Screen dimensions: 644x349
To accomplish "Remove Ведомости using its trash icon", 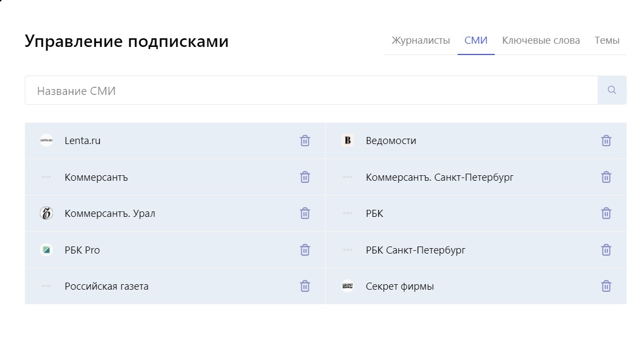I will pos(606,141).
